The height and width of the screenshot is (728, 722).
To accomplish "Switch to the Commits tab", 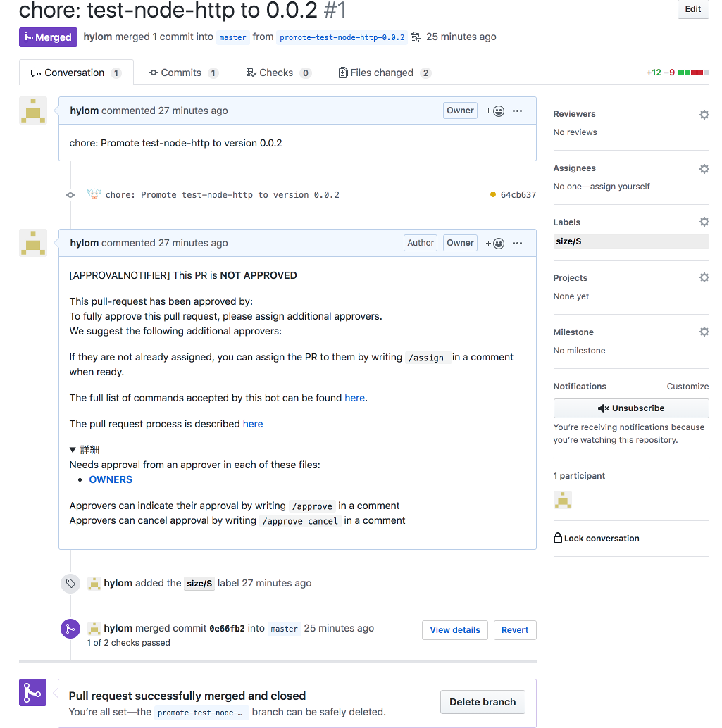I will [183, 73].
